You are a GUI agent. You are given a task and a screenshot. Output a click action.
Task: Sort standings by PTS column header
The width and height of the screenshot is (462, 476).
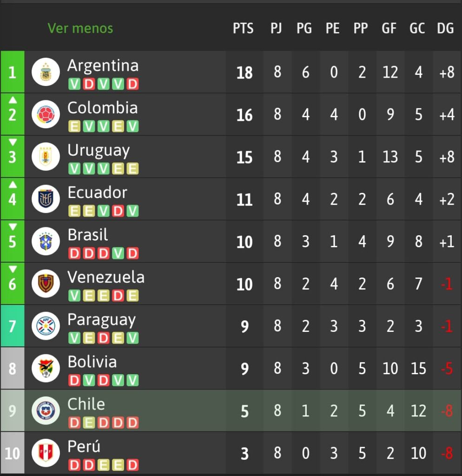243,28
